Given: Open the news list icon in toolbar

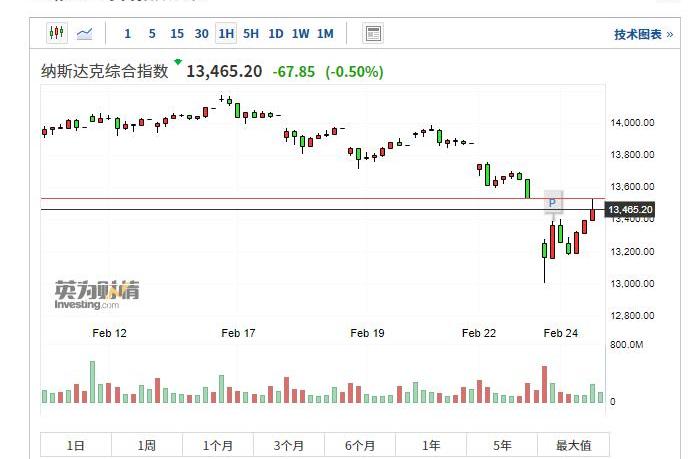Looking at the screenshot, I should point(373,34).
